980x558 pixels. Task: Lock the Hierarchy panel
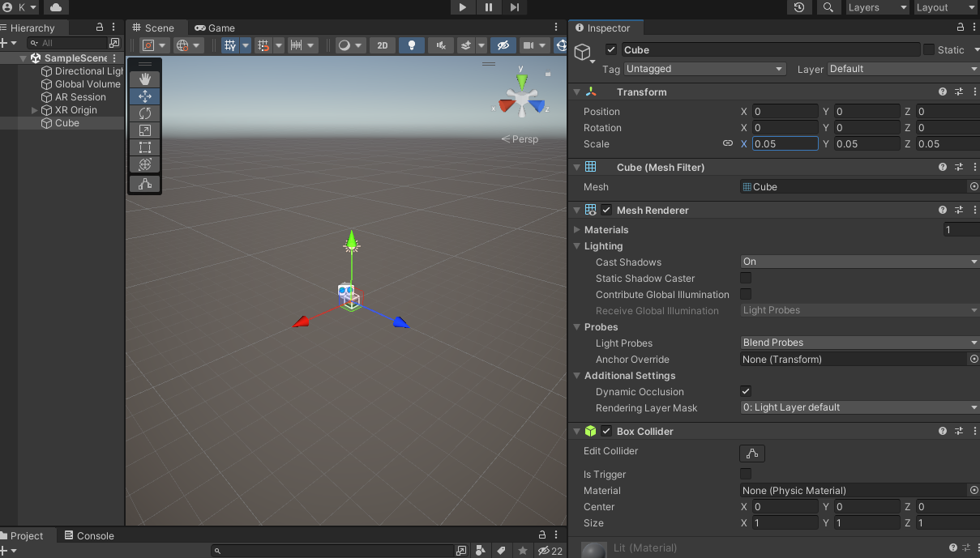(x=100, y=28)
